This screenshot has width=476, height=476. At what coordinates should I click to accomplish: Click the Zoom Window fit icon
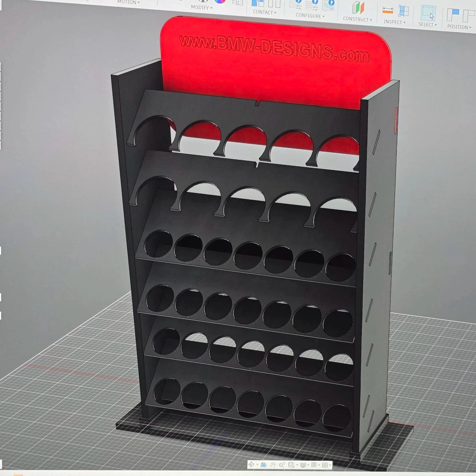click(x=291, y=465)
